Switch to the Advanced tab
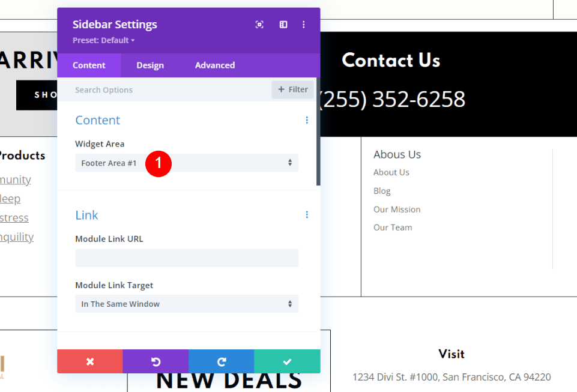This screenshot has height=392, width=577. point(214,65)
